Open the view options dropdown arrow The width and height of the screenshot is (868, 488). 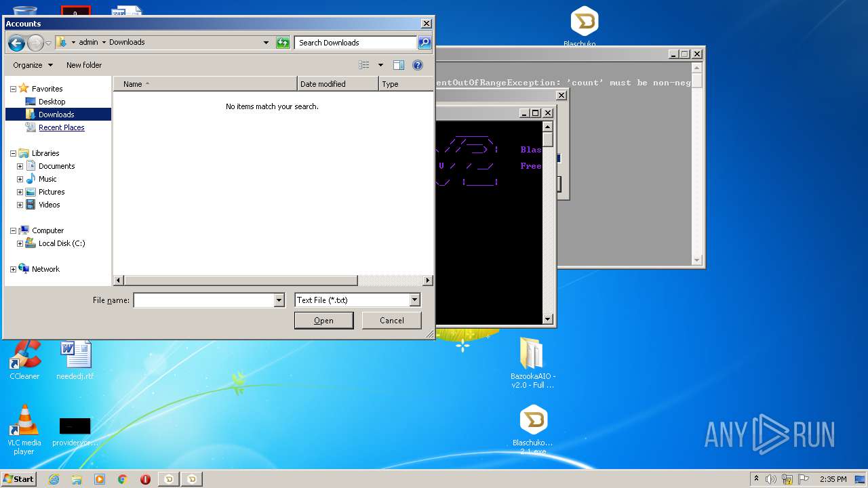(x=380, y=65)
